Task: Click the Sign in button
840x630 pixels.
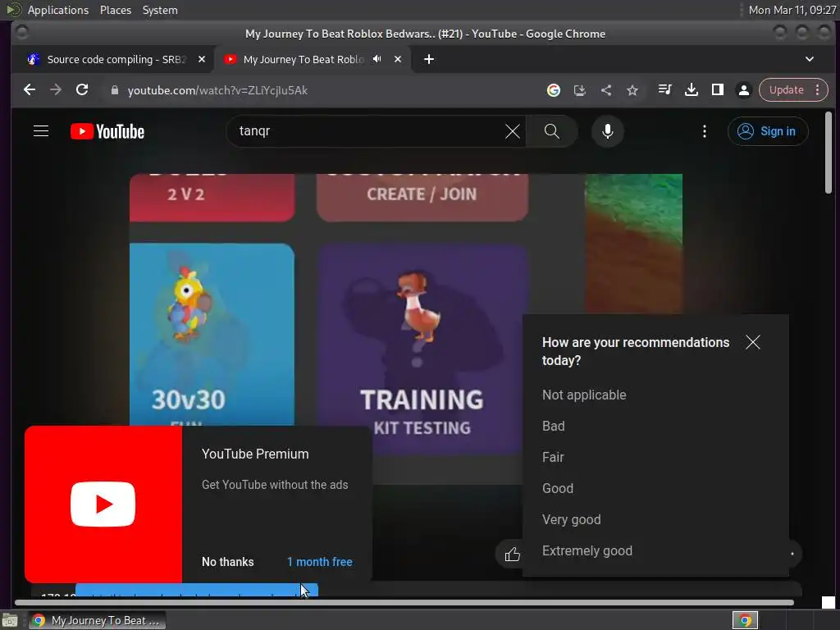Action: (768, 131)
